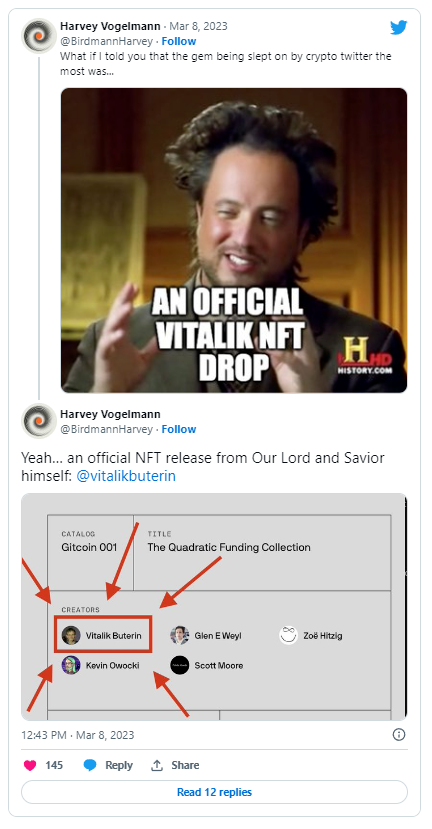Image resolution: width=432 pixels, height=829 pixels.
Task: Click the Mar 8, 2023 date in header
Action: tap(198, 26)
